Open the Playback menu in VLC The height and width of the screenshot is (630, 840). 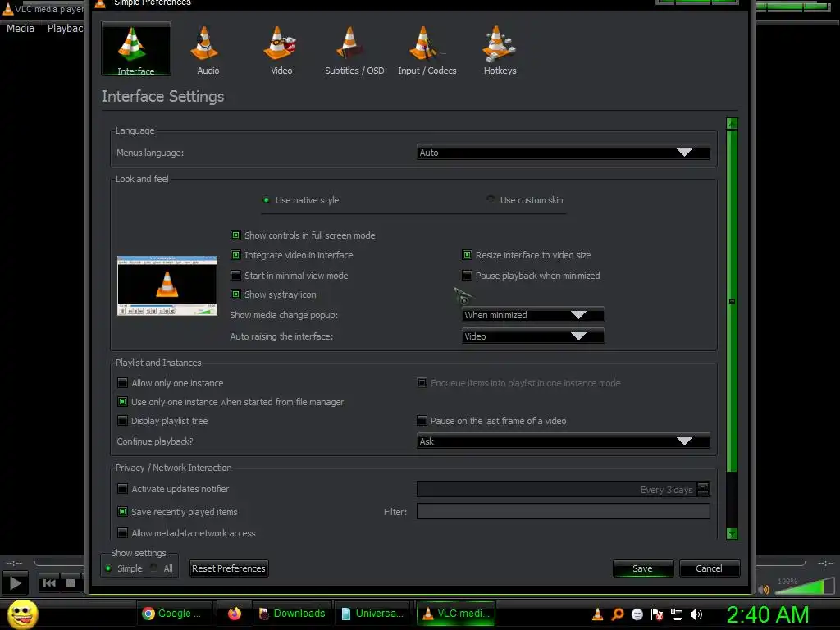tap(65, 29)
